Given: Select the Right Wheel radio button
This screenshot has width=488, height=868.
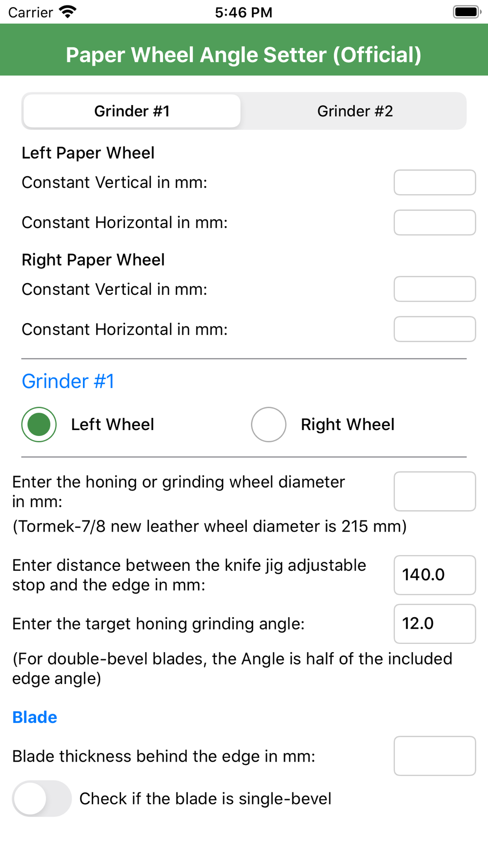Looking at the screenshot, I should [268, 424].
